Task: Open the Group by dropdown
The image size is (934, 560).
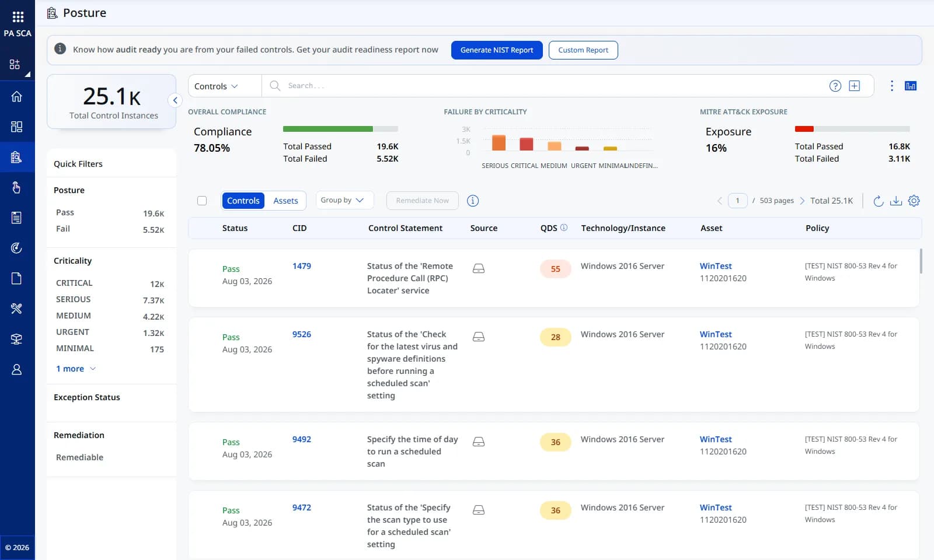Action: (x=344, y=200)
